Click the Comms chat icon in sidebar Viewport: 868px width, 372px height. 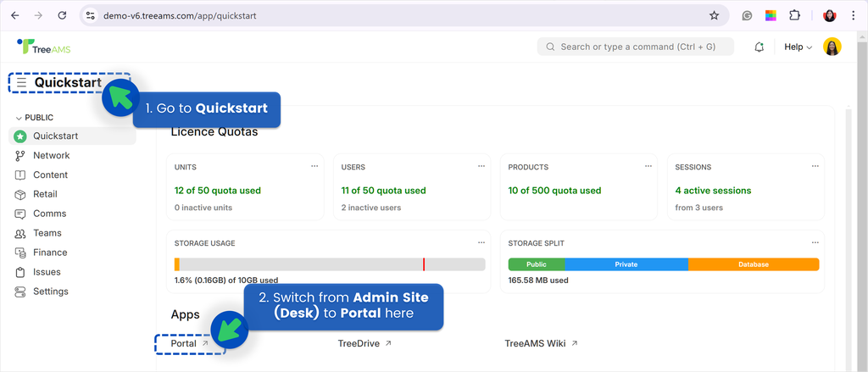tap(20, 214)
